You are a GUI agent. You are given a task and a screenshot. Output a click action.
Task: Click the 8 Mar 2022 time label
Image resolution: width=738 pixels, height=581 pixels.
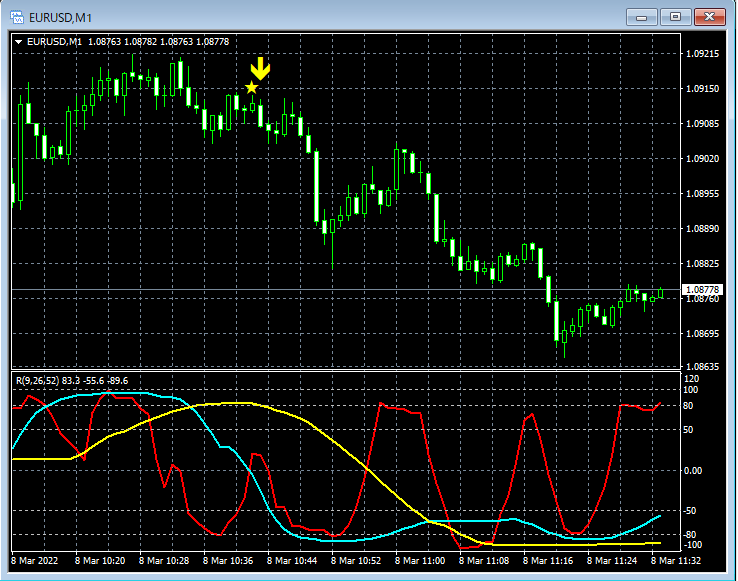pos(35,561)
